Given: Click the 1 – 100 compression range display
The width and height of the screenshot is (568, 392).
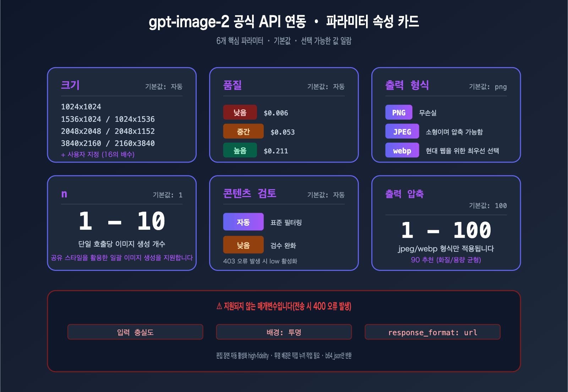Looking at the screenshot, I should (x=446, y=229).
